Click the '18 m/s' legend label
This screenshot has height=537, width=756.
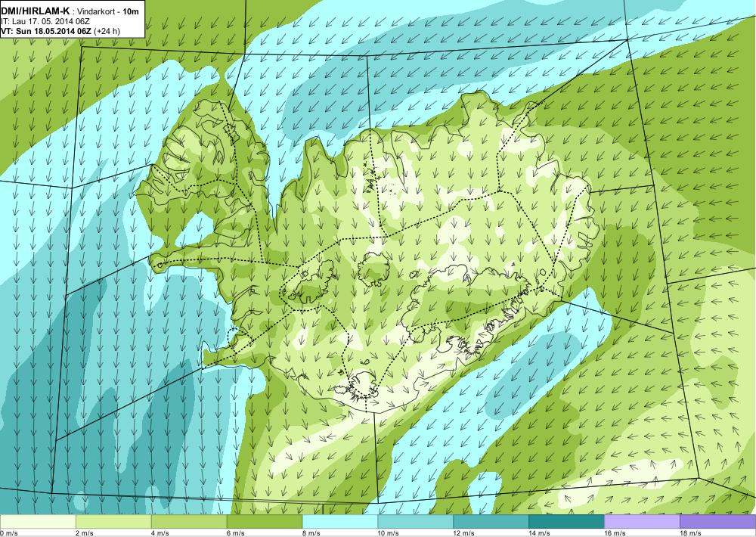point(691,533)
